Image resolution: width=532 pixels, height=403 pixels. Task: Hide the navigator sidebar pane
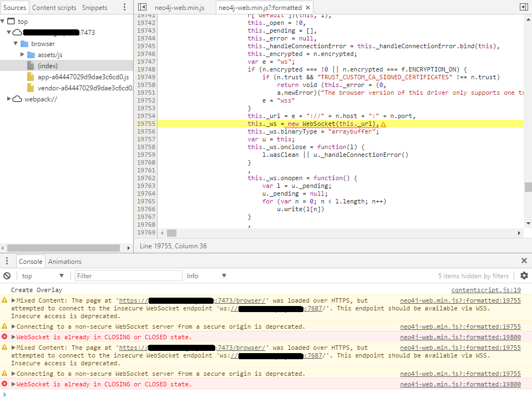click(x=143, y=7)
